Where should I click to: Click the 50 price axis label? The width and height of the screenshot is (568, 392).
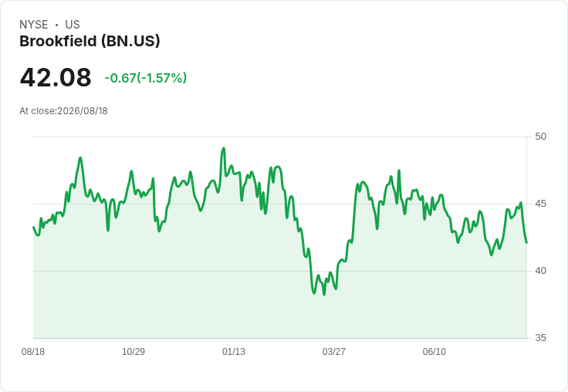coord(540,137)
